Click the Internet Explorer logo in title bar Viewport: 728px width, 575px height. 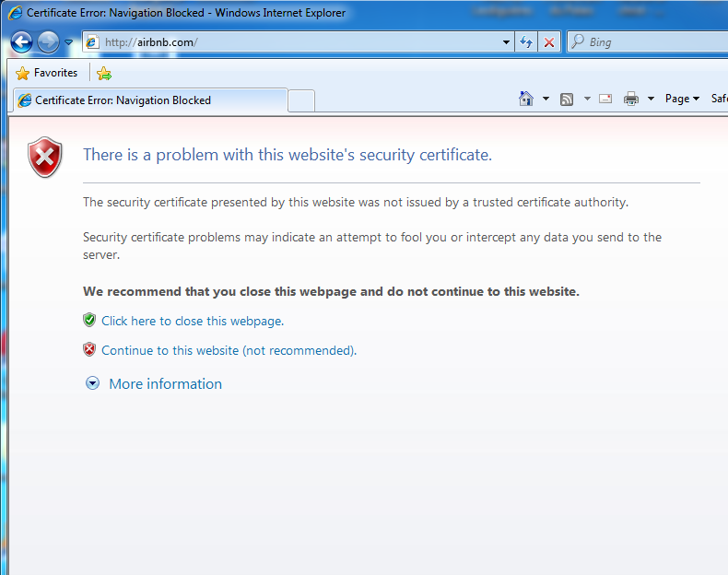pos(15,13)
